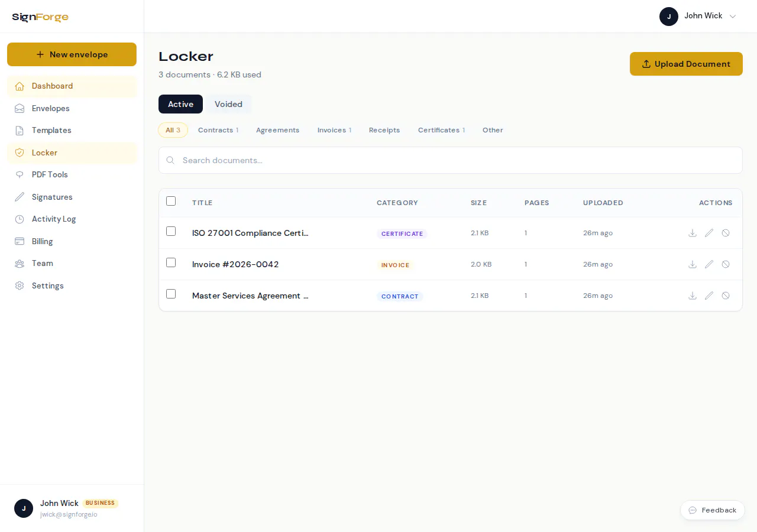Expand the John Wick account dropdown chevron
Image resolution: width=757 pixels, height=532 pixels.
[733, 17]
